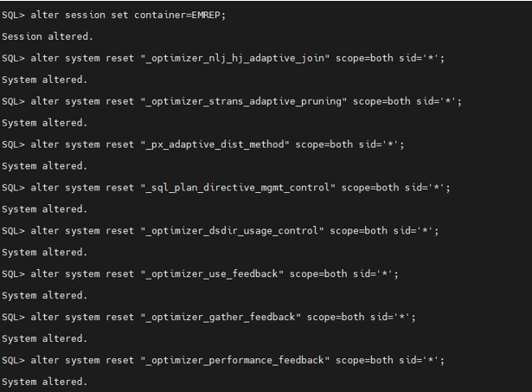Click the SQL> prompt on the first line
The width and height of the screenshot is (532, 392).
(13, 15)
